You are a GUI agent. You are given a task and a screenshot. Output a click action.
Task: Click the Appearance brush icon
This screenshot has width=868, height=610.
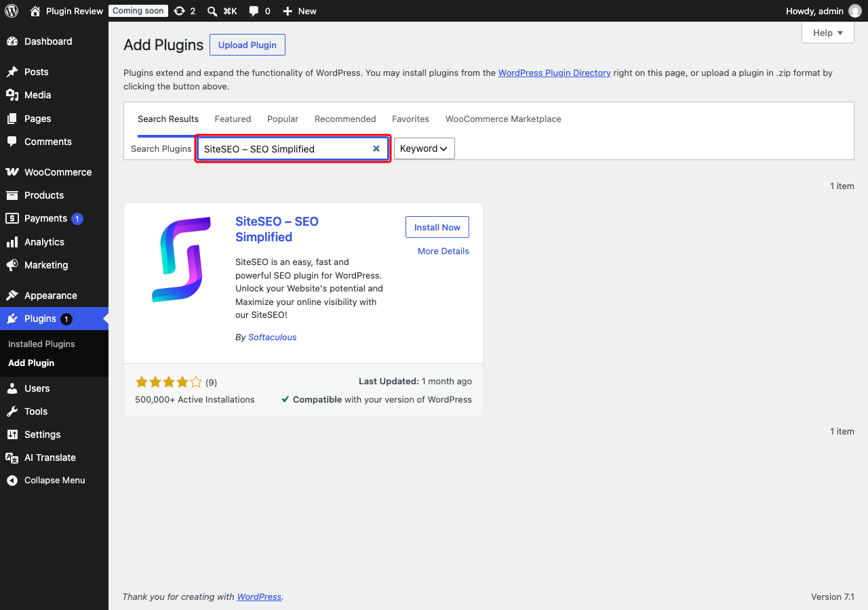[x=12, y=296]
